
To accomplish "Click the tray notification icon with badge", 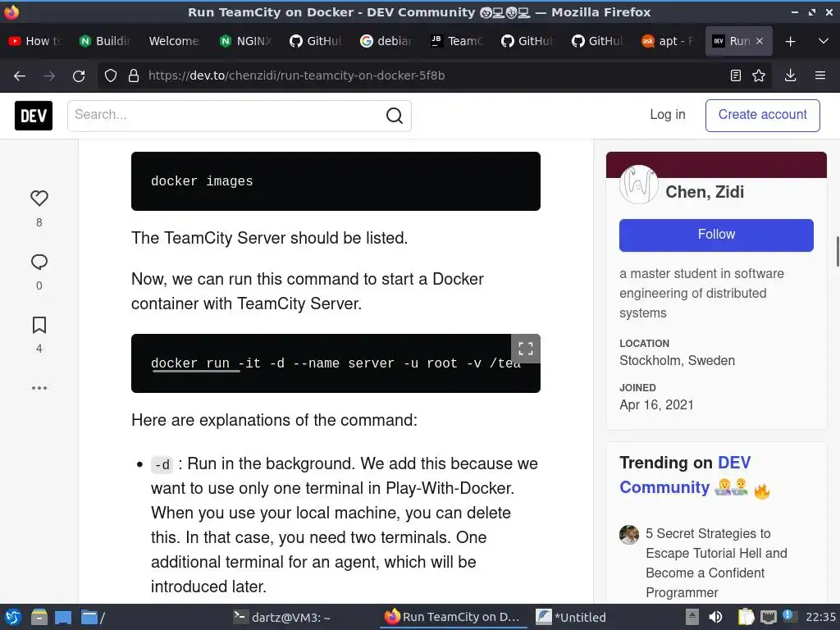I will click(x=789, y=616).
